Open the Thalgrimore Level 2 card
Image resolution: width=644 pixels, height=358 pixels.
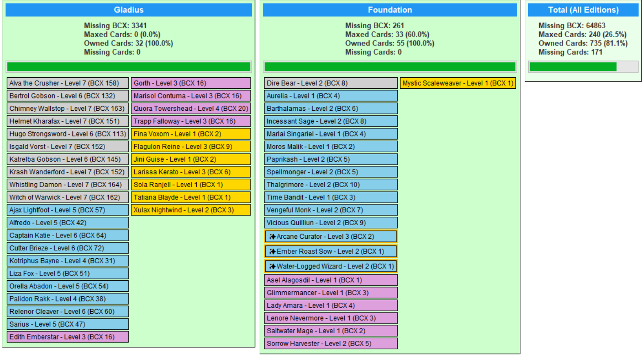331,185
